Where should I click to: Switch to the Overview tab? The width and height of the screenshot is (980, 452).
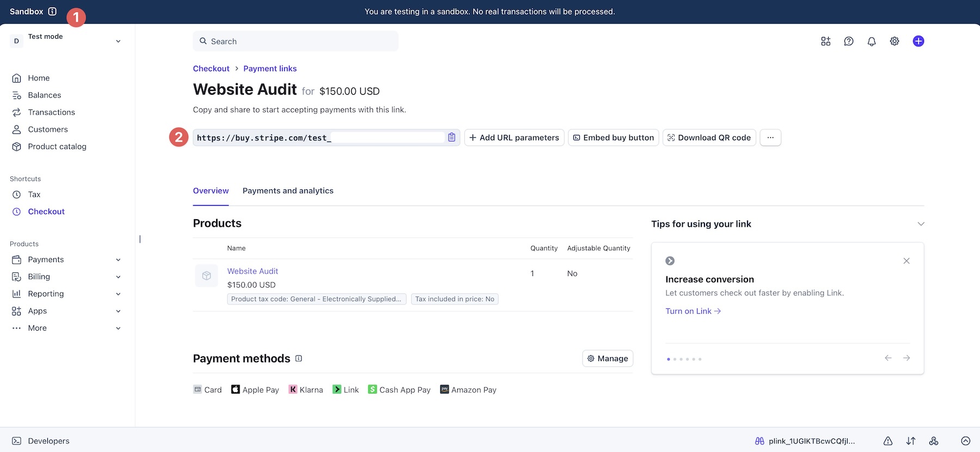[211, 191]
